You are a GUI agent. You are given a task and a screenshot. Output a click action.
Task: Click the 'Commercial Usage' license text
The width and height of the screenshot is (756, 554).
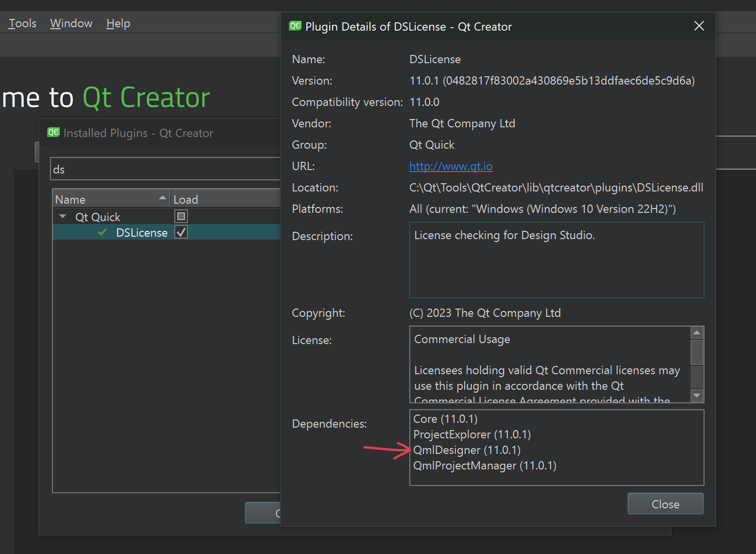(x=462, y=339)
